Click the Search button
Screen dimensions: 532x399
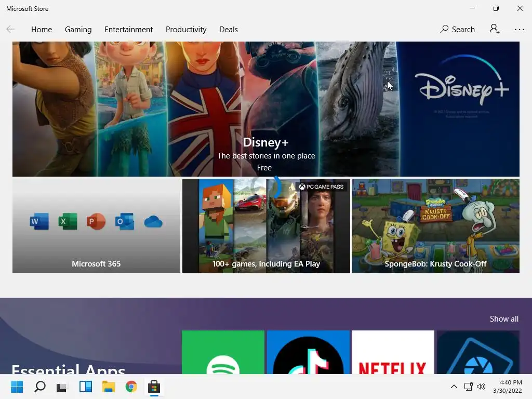457,30
